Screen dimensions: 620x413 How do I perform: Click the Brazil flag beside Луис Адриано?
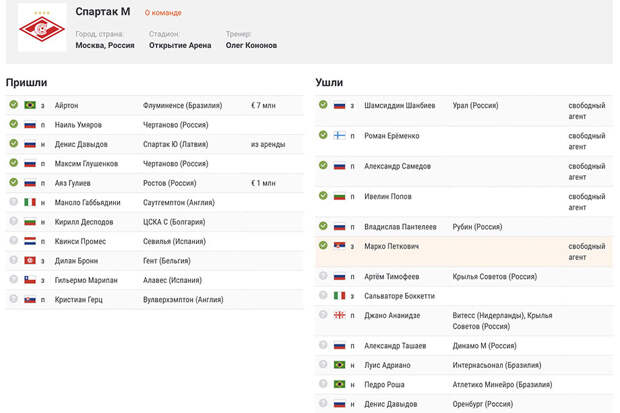coord(340,365)
